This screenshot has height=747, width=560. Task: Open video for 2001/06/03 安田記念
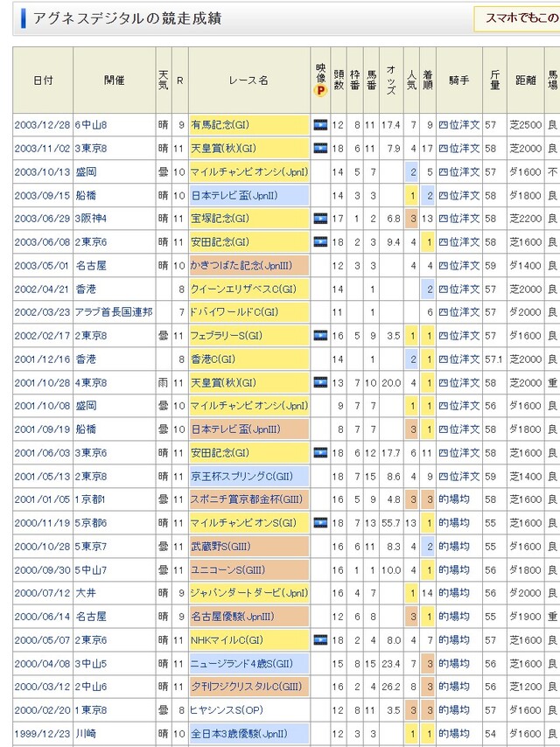320,452
